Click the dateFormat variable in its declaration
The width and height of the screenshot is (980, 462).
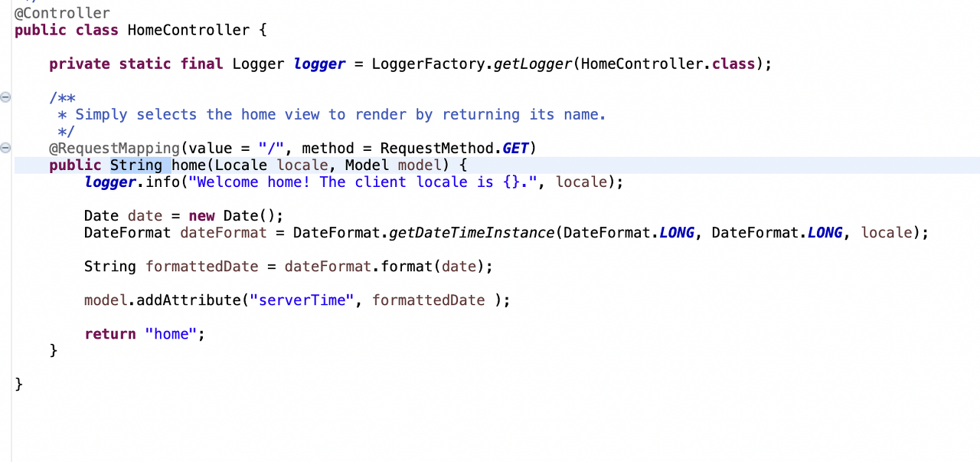pos(224,232)
